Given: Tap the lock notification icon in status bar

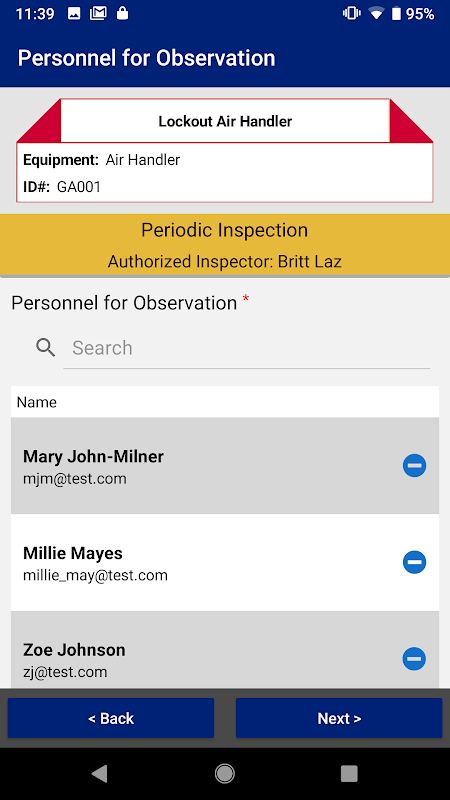Looking at the screenshot, I should click(122, 13).
